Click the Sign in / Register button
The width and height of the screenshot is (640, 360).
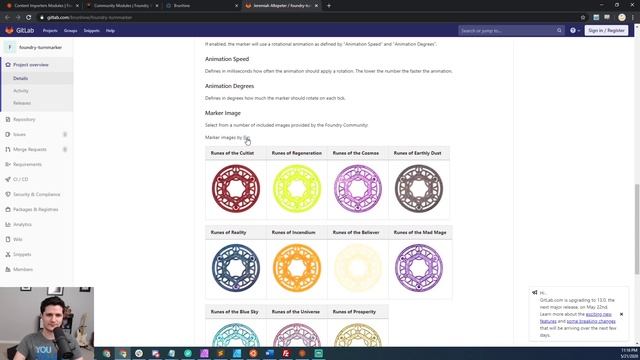point(606,31)
